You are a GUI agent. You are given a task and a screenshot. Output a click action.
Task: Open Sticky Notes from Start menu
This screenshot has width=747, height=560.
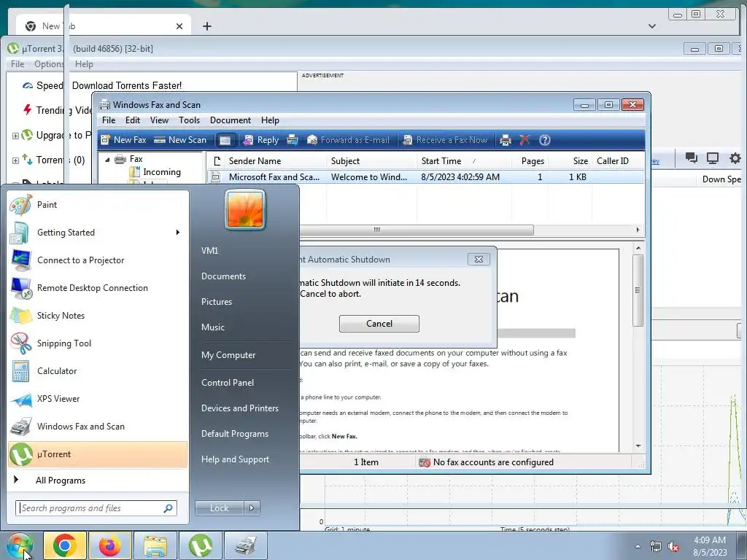click(98, 315)
